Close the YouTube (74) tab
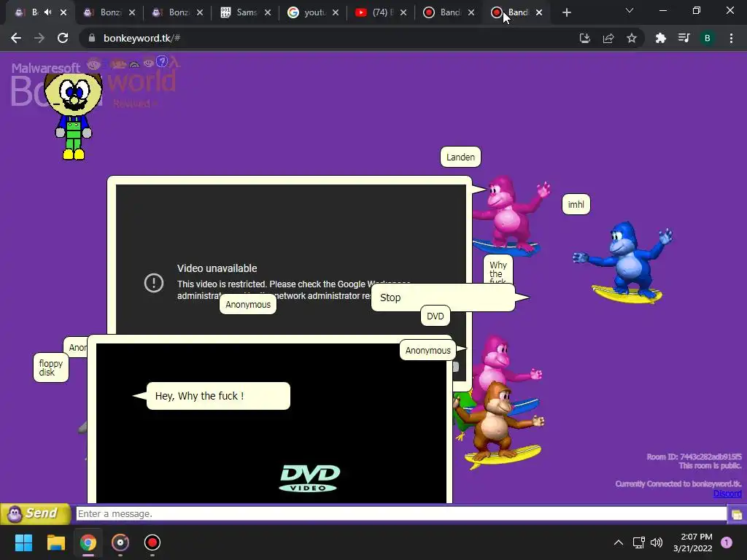This screenshot has height=560, width=747. tap(403, 12)
